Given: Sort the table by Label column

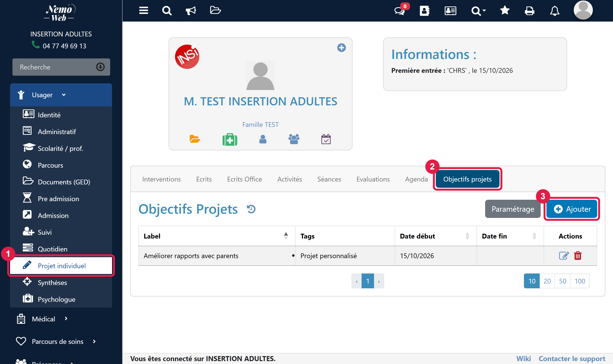Looking at the screenshot, I should point(217,236).
